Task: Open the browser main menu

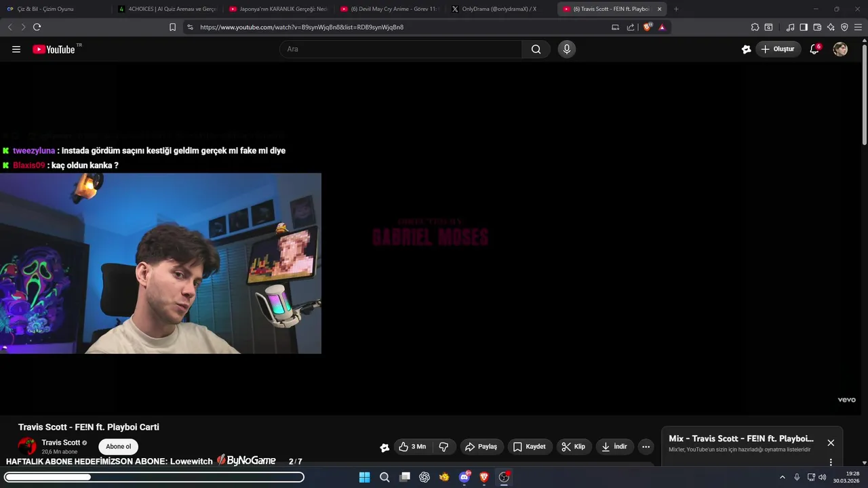Action: pos(858,27)
